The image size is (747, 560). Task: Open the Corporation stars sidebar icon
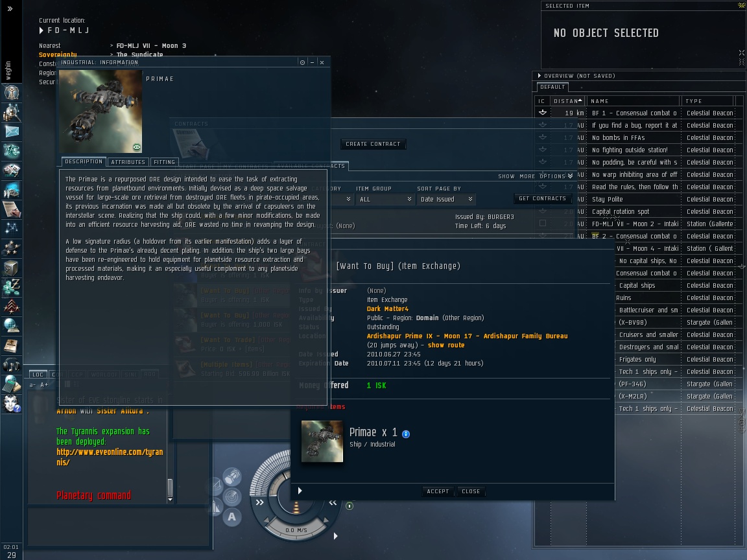coord(12,248)
